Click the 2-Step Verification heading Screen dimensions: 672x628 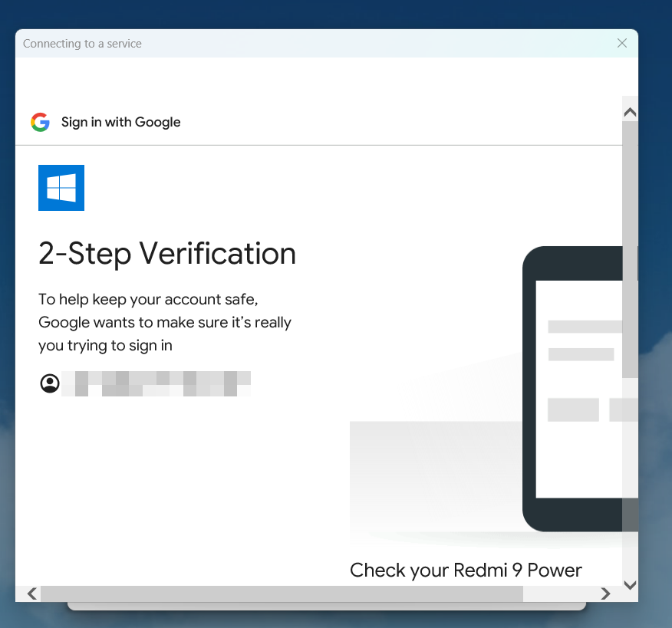(x=167, y=254)
